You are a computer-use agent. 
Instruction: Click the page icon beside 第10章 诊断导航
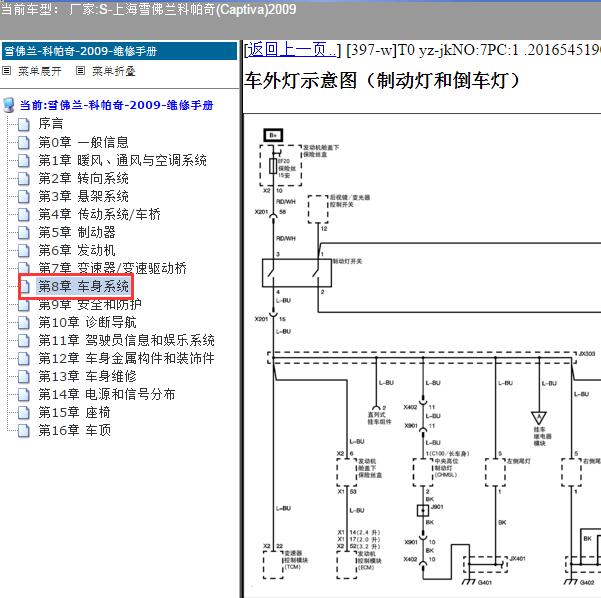click(24, 322)
